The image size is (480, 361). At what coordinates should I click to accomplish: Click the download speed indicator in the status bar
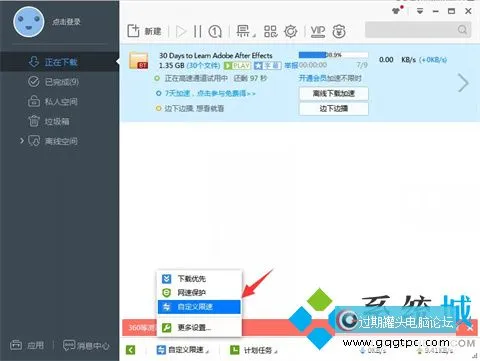373,351
